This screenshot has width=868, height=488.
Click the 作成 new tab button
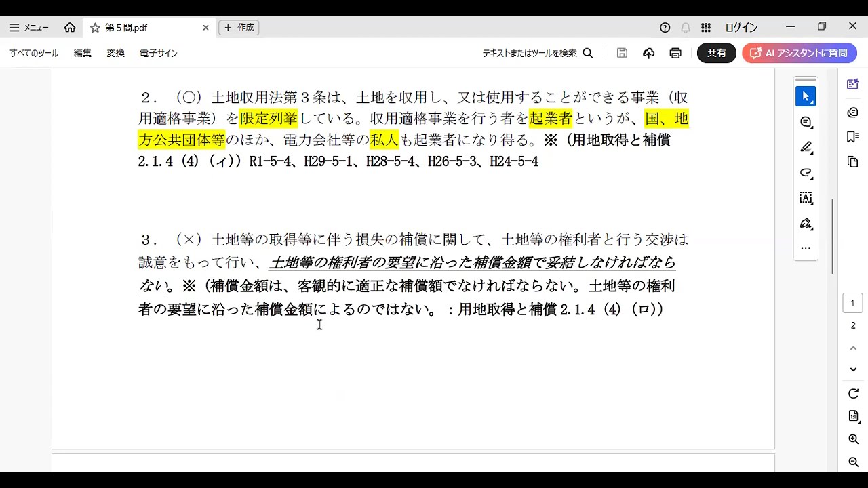[x=239, y=28]
